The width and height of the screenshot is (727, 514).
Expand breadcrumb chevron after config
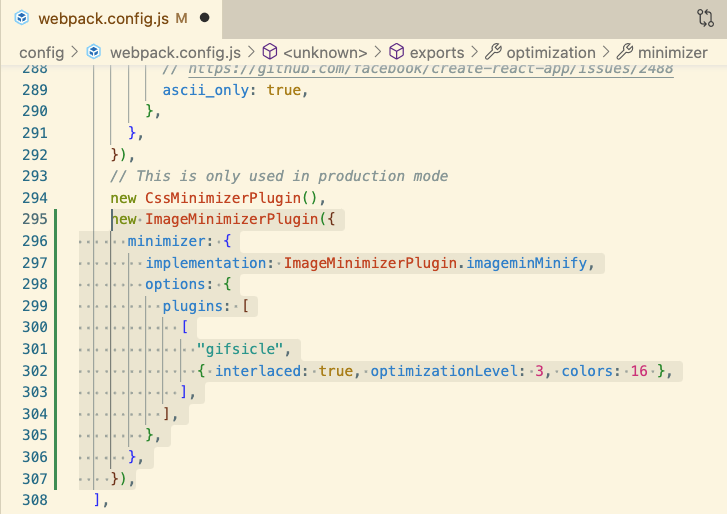(75, 52)
